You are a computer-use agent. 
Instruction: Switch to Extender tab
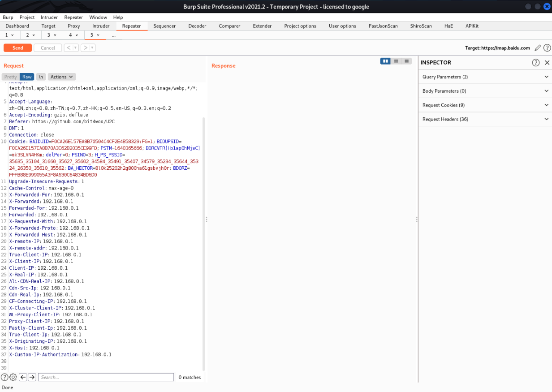tap(262, 26)
